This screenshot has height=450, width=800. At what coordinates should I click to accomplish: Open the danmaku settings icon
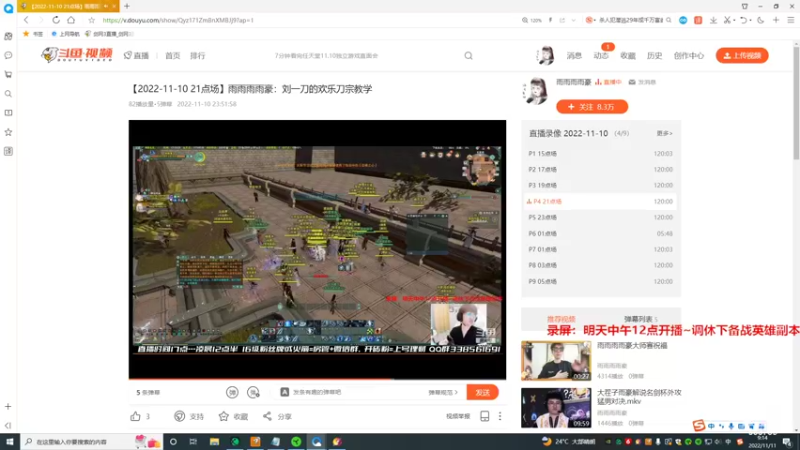(x=253, y=392)
